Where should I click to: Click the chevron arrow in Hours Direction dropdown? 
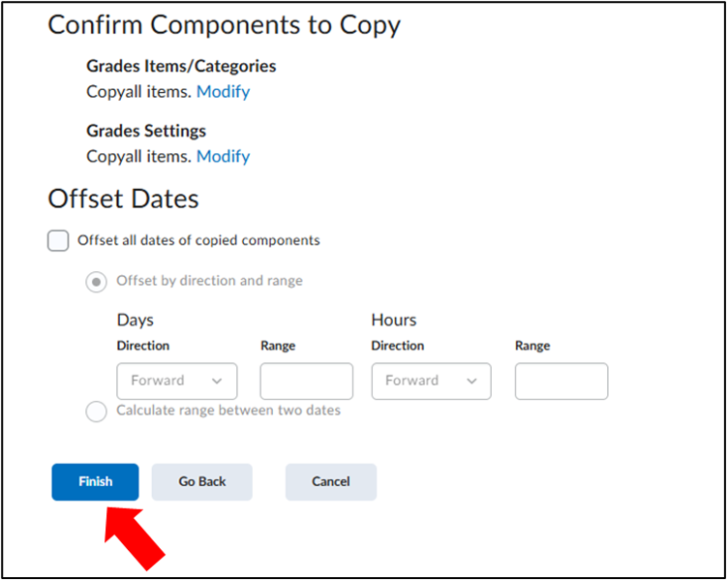471,382
